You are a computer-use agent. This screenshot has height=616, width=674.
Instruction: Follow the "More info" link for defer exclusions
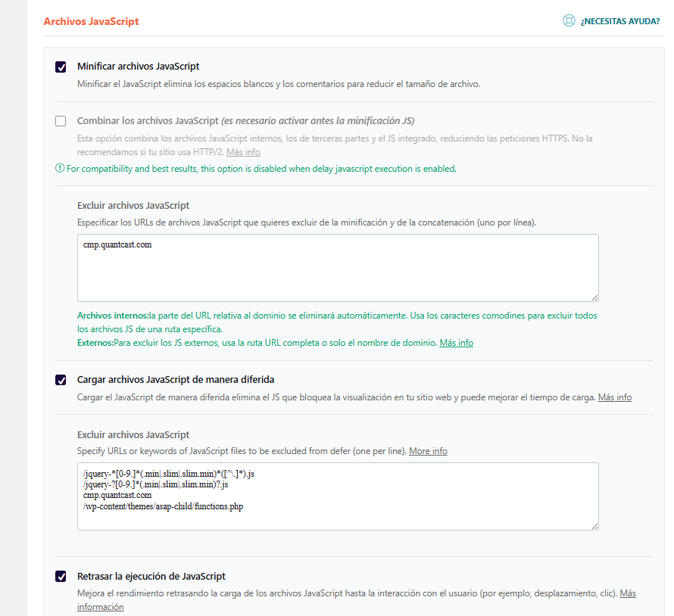pyautogui.click(x=428, y=451)
